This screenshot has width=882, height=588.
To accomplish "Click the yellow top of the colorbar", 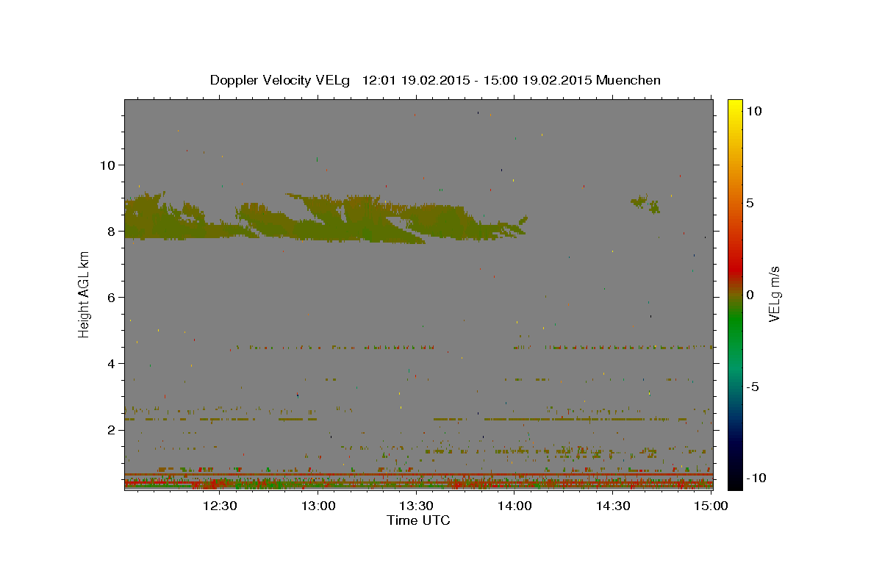I will click(x=735, y=107).
